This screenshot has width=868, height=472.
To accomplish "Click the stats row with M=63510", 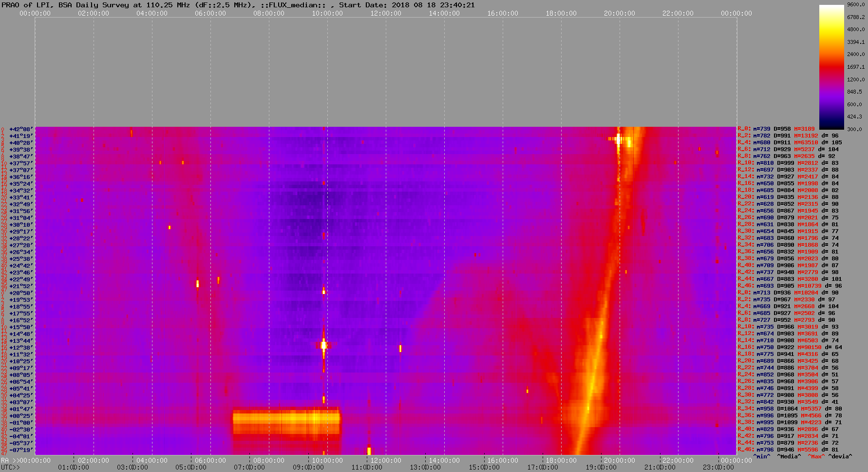I will pos(790,142).
